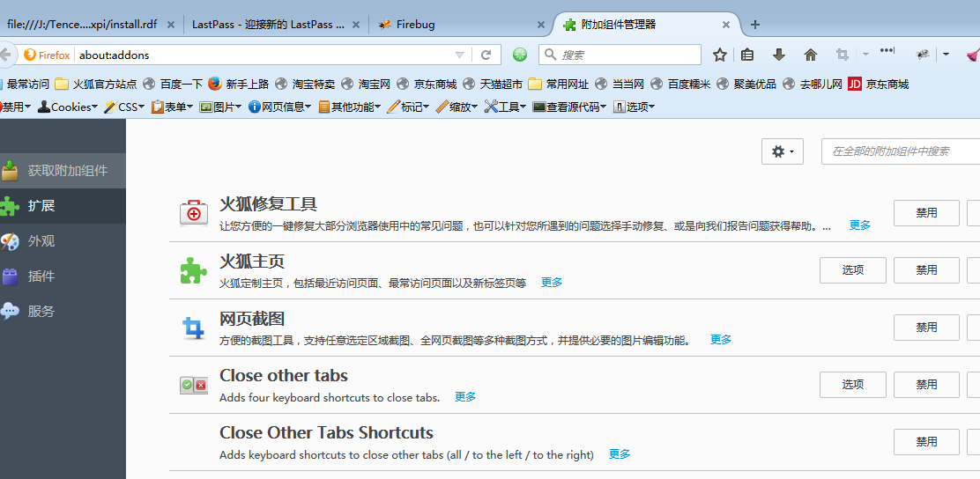Open the 表单 dropdown menu
The width and height of the screenshot is (980, 479).
tap(172, 107)
